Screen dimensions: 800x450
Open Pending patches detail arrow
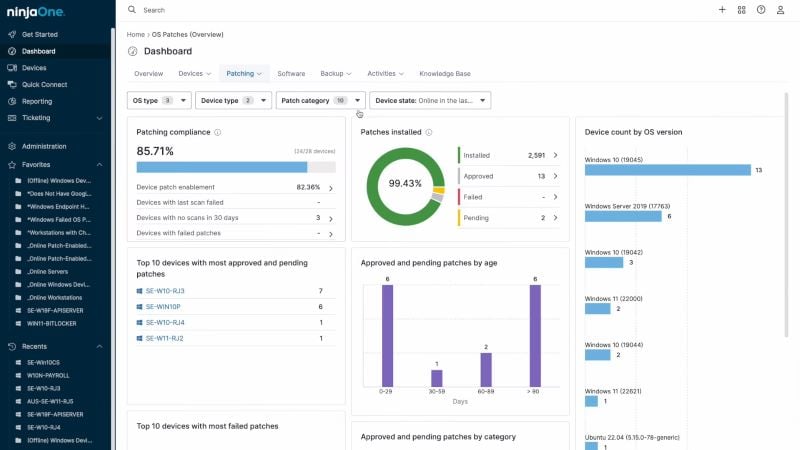point(556,218)
